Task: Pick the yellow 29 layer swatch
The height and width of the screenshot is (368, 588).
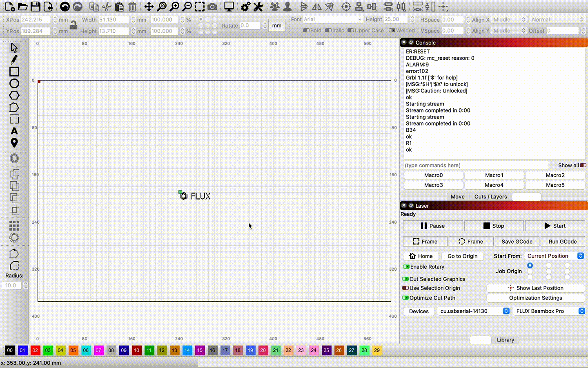Action: [377, 350]
